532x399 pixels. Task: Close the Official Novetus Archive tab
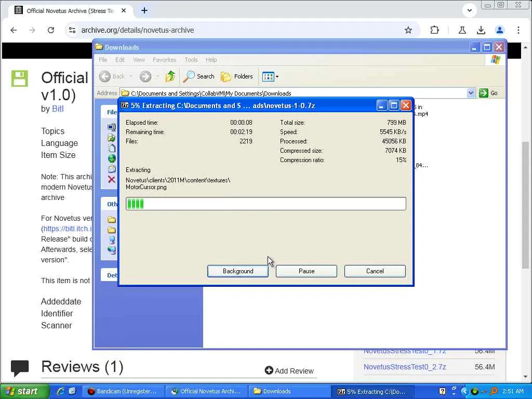[124, 10]
